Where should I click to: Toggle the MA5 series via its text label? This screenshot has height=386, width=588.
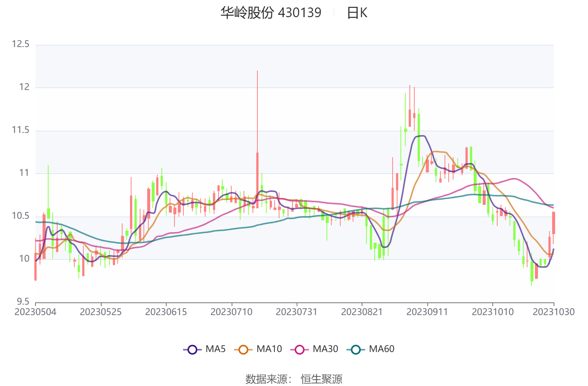pyautogui.click(x=216, y=349)
